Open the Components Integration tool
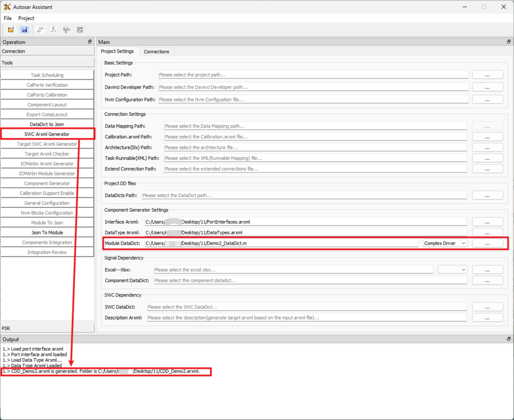Image resolution: width=514 pixels, height=420 pixels. [48, 242]
